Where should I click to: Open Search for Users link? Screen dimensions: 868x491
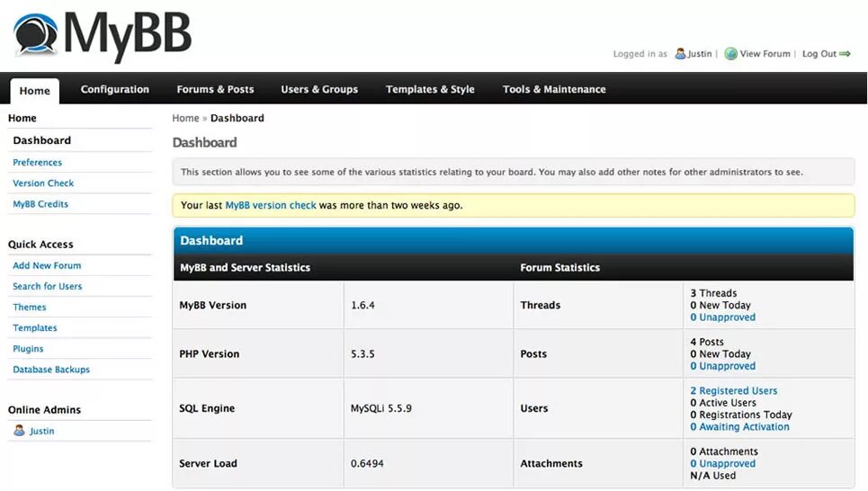point(47,286)
